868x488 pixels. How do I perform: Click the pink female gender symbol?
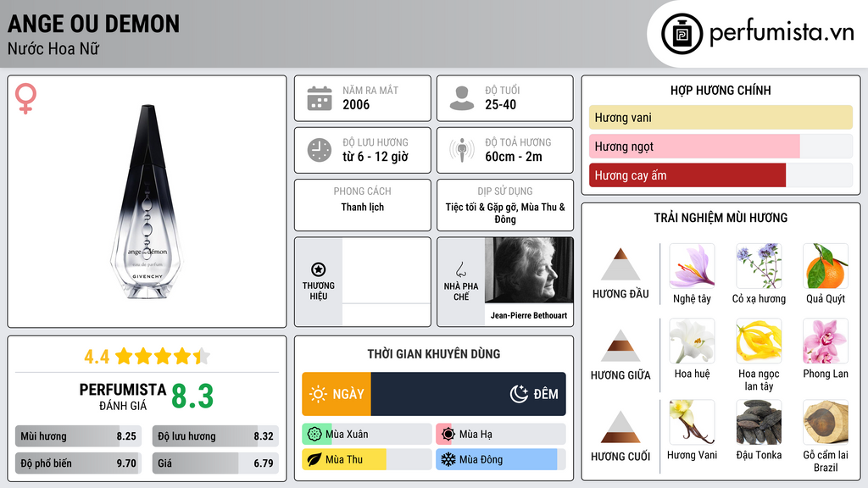[x=25, y=98]
